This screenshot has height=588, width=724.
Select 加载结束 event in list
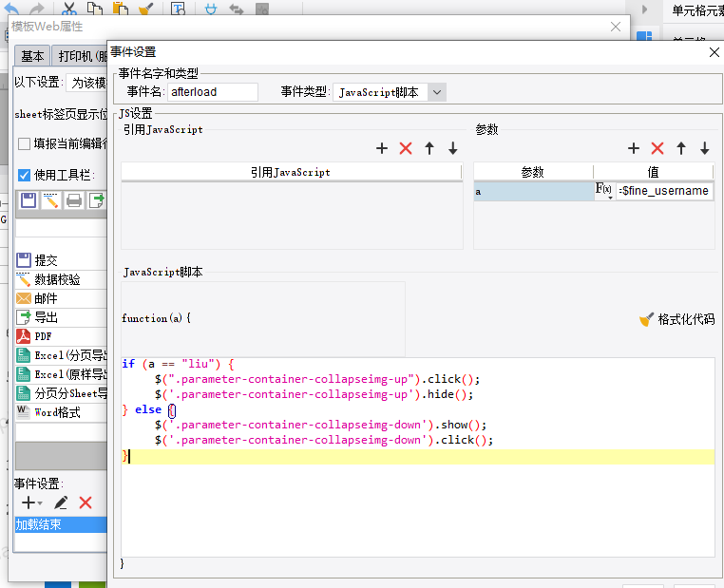(x=61, y=524)
